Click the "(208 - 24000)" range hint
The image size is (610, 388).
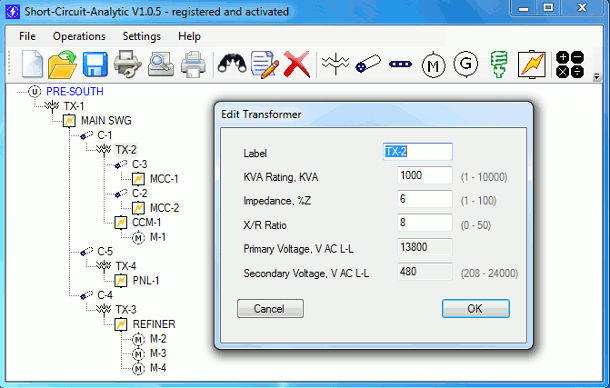pos(489,273)
